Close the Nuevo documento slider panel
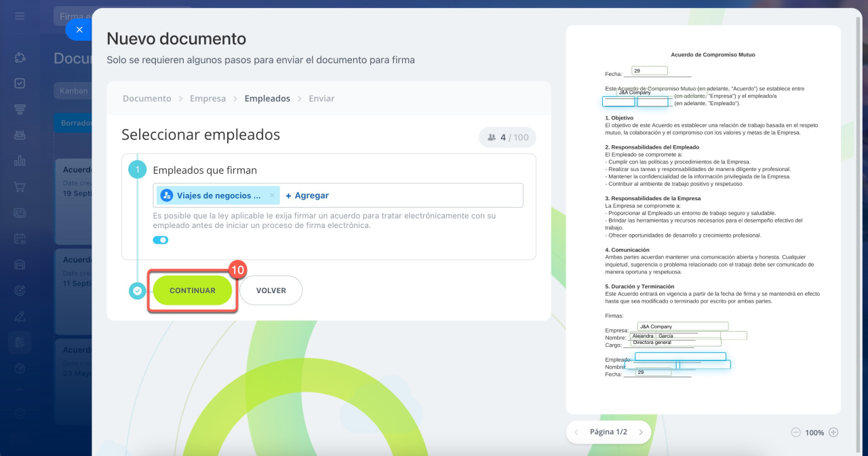This screenshot has height=456, width=868. pyautogui.click(x=79, y=30)
